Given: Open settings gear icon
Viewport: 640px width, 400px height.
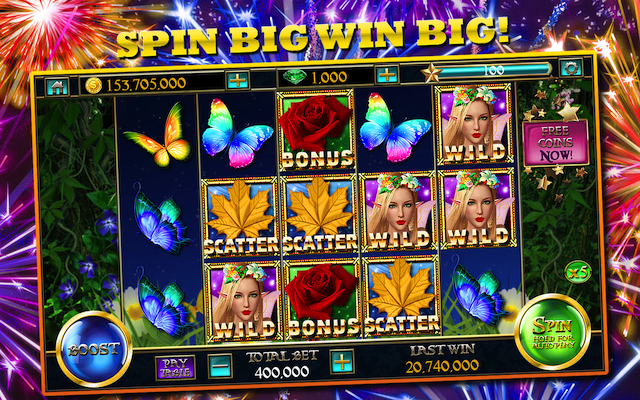Looking at the screenshot, I should (x=571, y=68).
